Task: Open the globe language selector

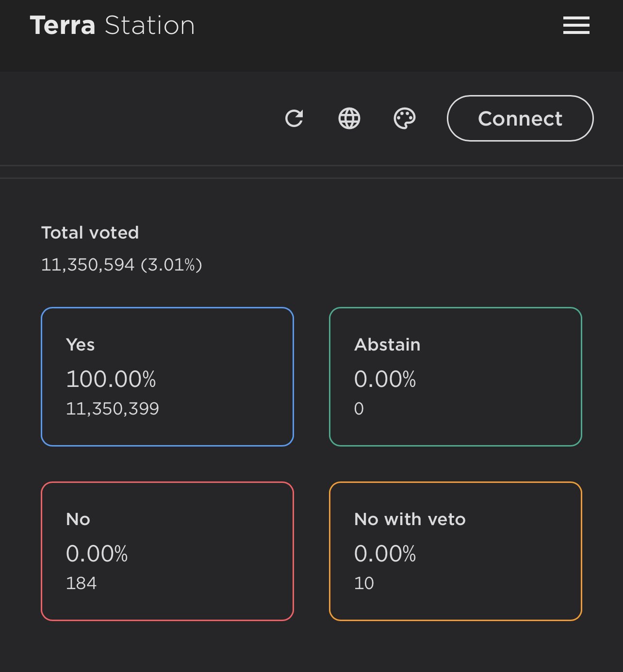Action: click(x=349, y=118)
